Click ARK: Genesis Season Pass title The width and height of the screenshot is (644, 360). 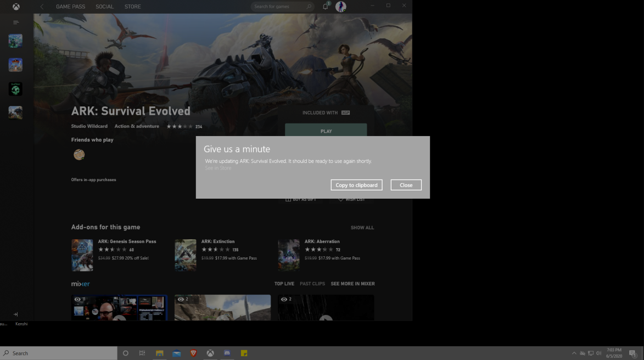point(127,241)
